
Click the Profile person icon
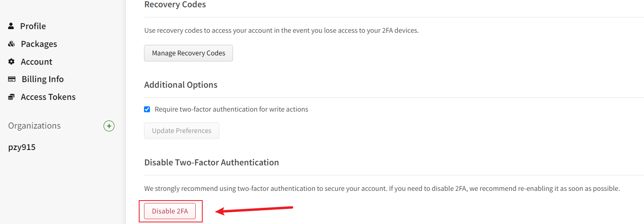pyautogui.click(x=11, y=26)
